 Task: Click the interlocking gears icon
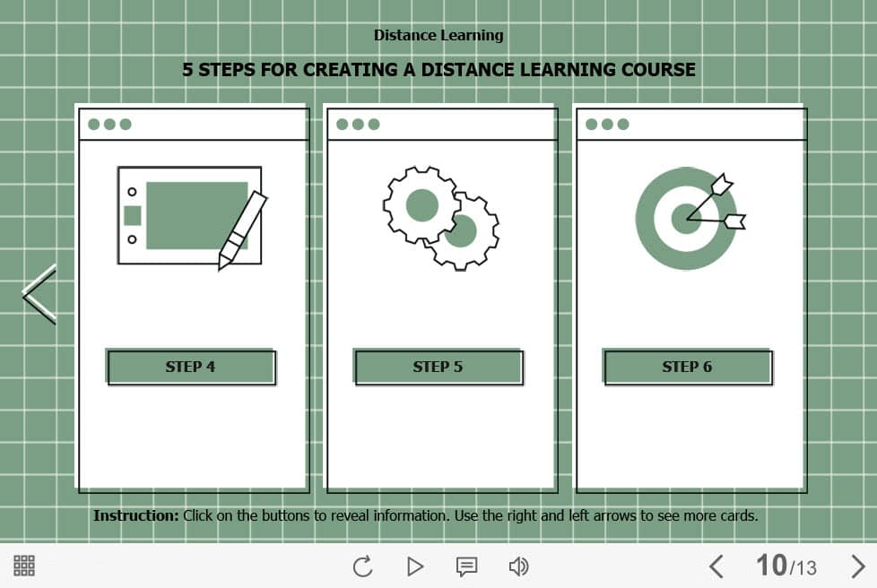440,217
